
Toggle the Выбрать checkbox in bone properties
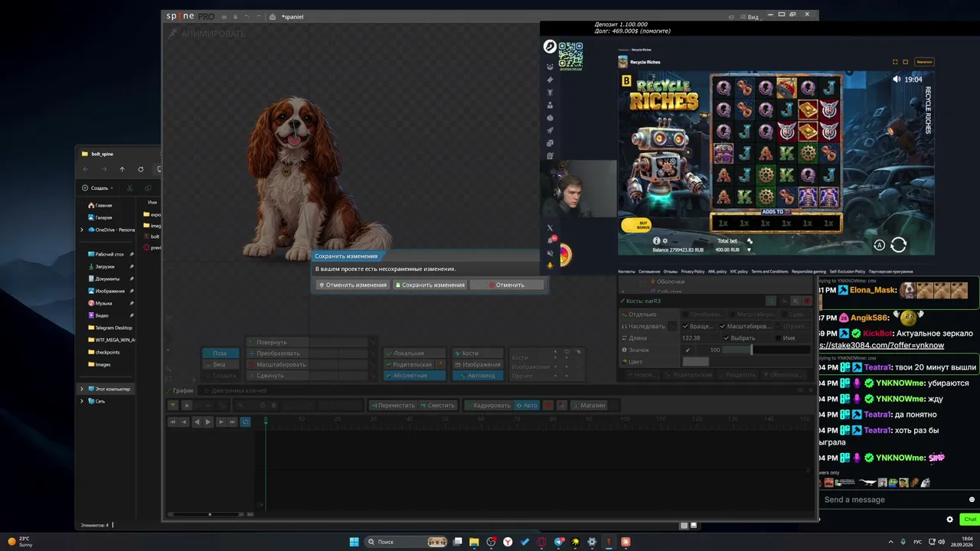(727, 338)
